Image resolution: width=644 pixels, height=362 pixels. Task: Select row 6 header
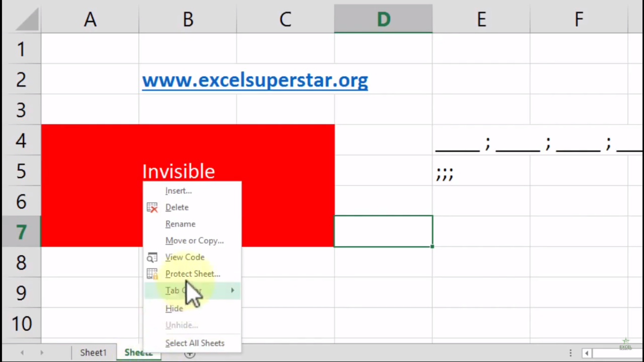[x=21, y=201]
